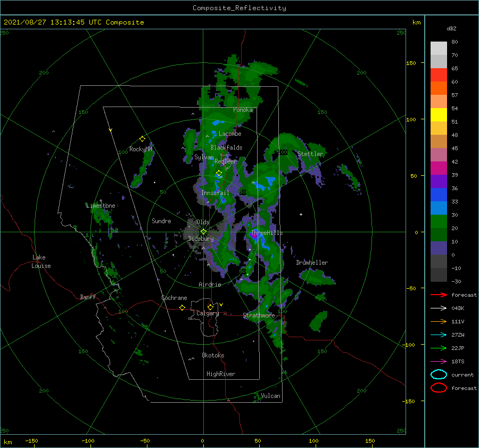Click the Didsbury city label
This screenshot has width=479, height=448.
201,239
